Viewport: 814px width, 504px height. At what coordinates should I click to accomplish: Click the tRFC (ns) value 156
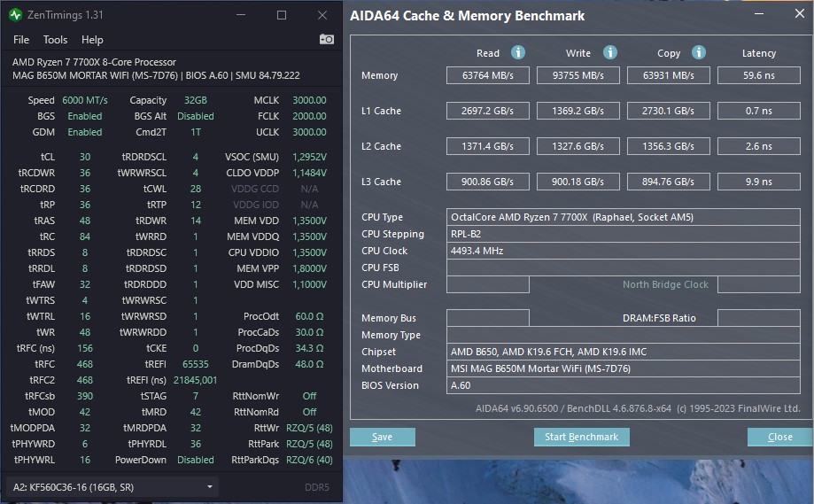85,348
